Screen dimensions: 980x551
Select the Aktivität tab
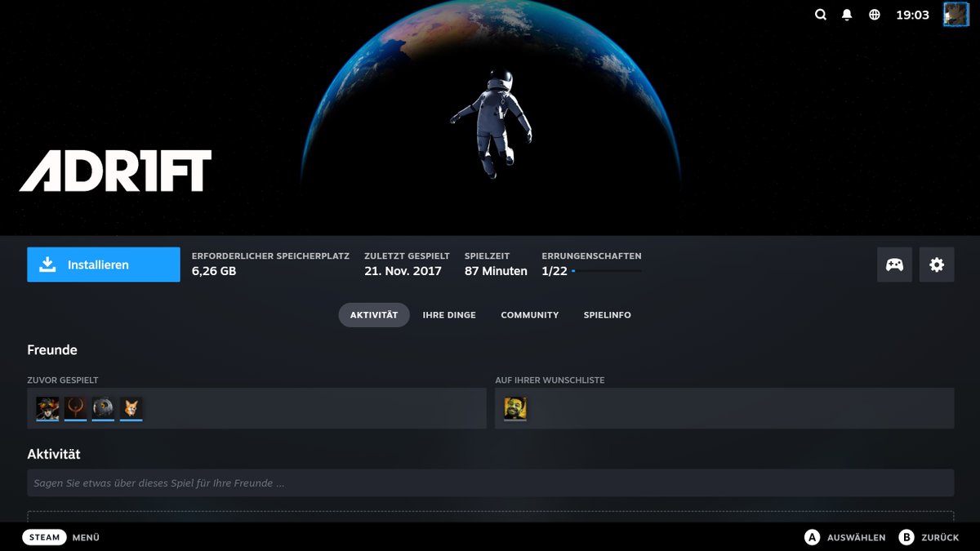(374, 315)
